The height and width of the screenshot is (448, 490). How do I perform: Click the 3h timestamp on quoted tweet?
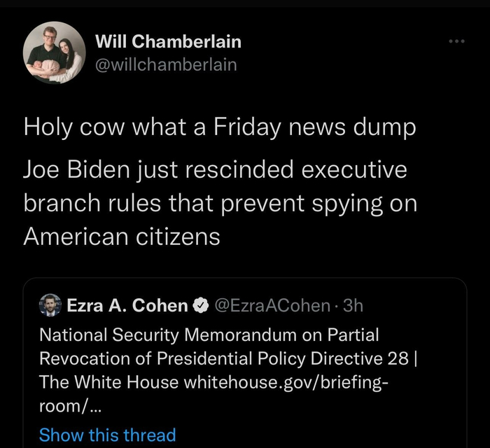click(353, 306)
